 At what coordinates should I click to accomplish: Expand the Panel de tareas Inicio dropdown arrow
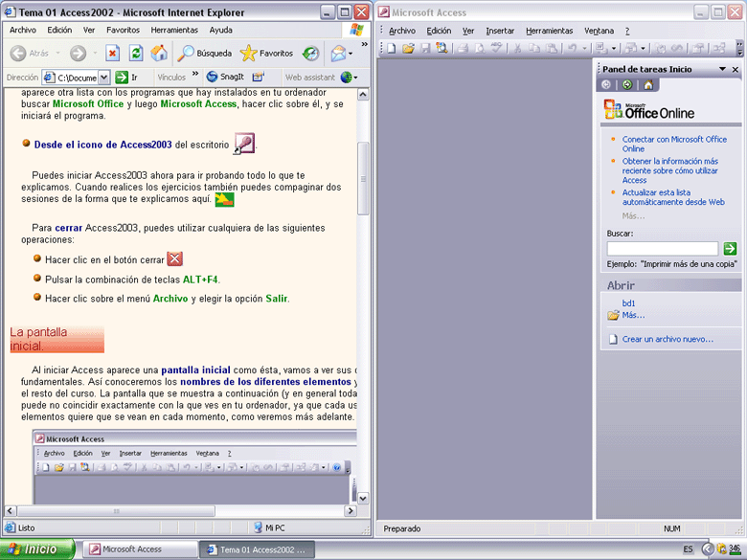(722, 69)
